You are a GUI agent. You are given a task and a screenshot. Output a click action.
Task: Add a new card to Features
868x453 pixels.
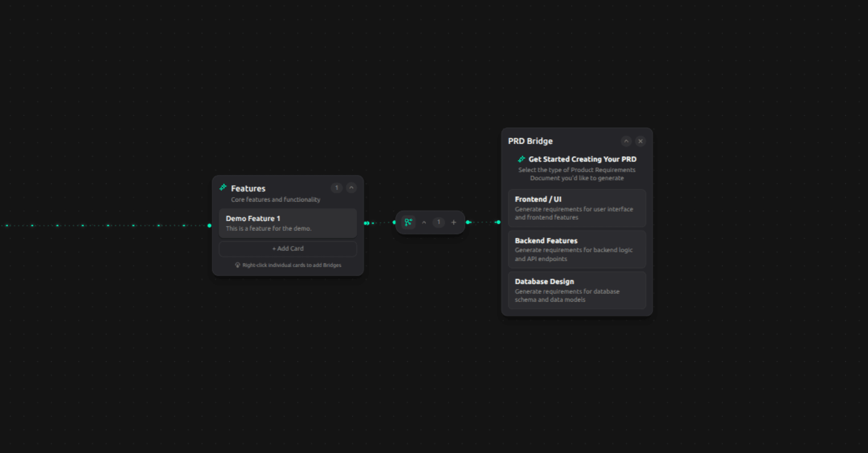point(288,249)
